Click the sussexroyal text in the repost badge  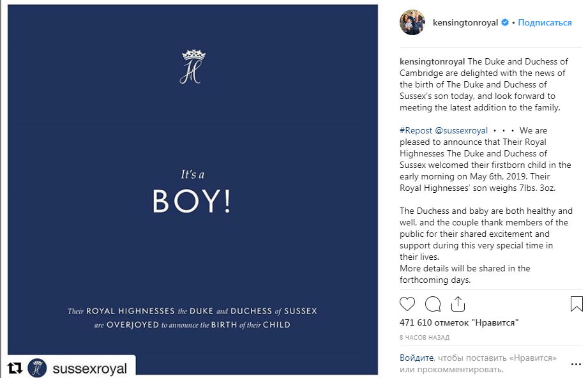pyautogui.click(x=89, y=368)
